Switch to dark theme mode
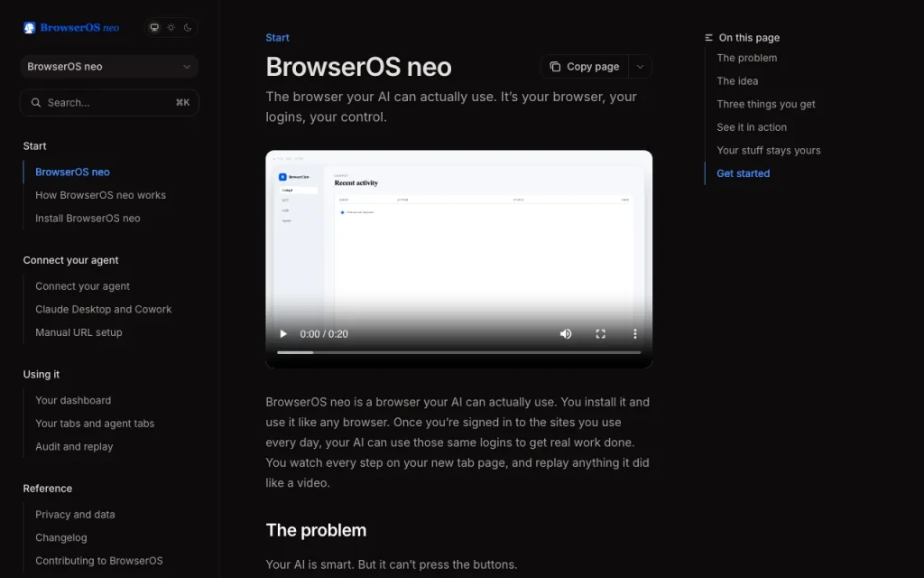The width and height of the screenshot is (924, 578). [x=188, y=28]
